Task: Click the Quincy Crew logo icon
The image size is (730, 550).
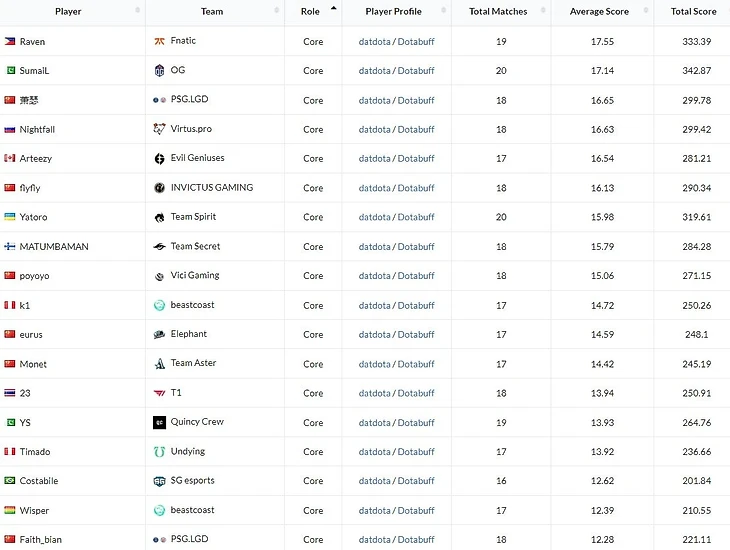Action: click(160, 423)
